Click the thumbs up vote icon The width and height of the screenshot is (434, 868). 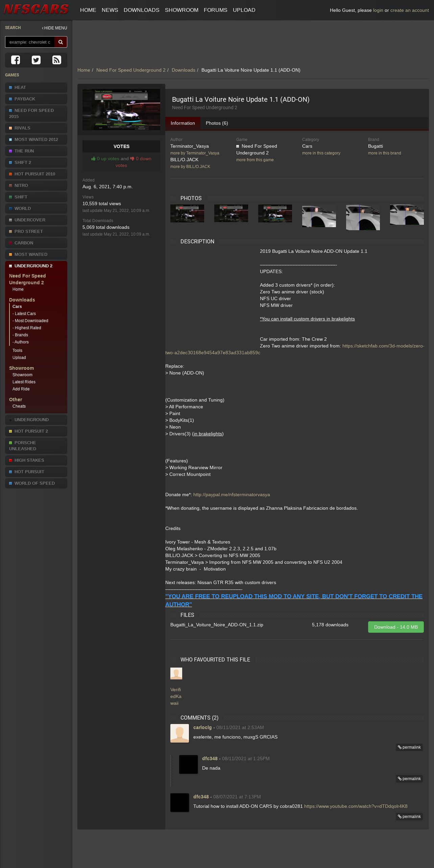click(x=93, y=159)
